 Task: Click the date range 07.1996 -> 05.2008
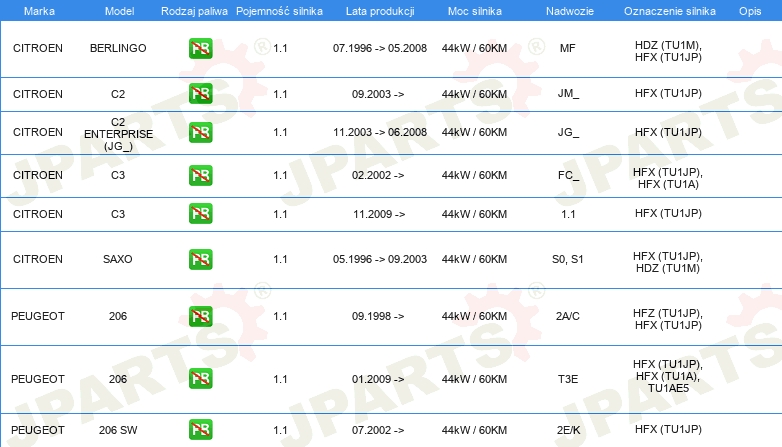click(x=380, y=48)
